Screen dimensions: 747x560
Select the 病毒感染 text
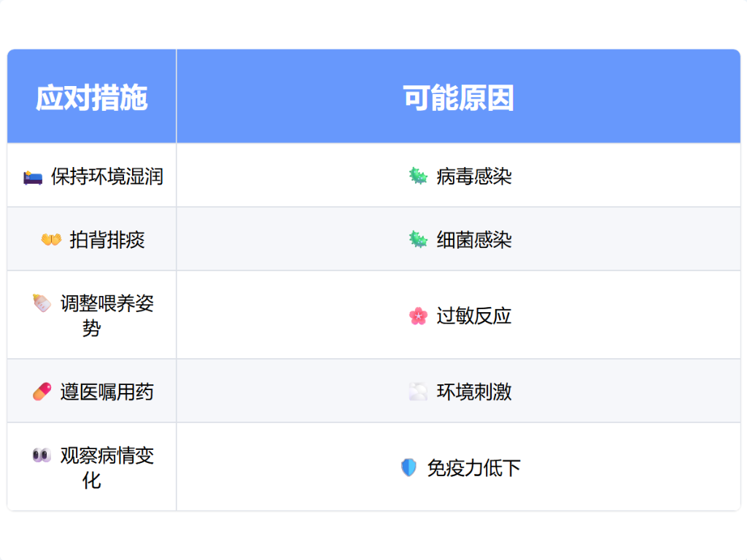coord(474,176)
